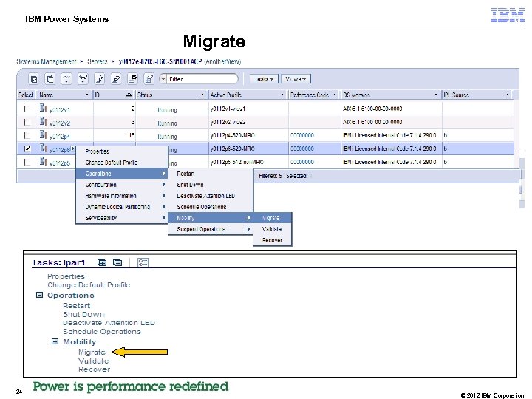
Task: Click the collapse-all icon in Tasks: lpar1 header
Action: 117,262
